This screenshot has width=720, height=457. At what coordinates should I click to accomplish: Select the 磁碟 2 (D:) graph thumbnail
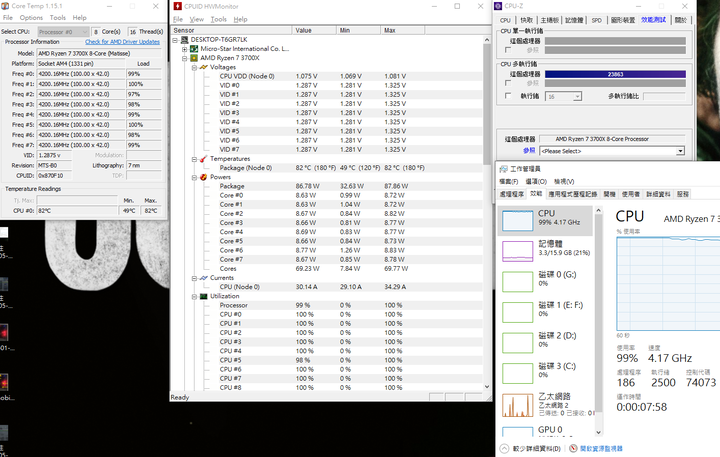pyautogui.click(x=518, y=343)
